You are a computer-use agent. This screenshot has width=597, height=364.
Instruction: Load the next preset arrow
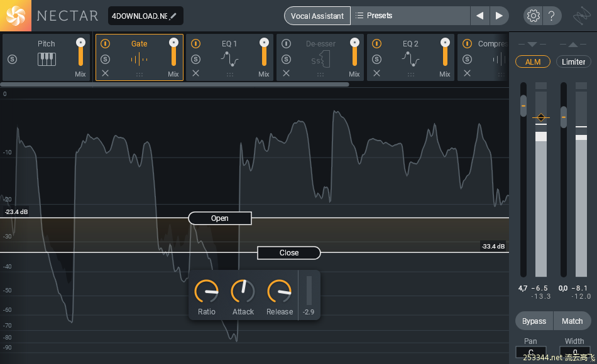coord(499,16)
